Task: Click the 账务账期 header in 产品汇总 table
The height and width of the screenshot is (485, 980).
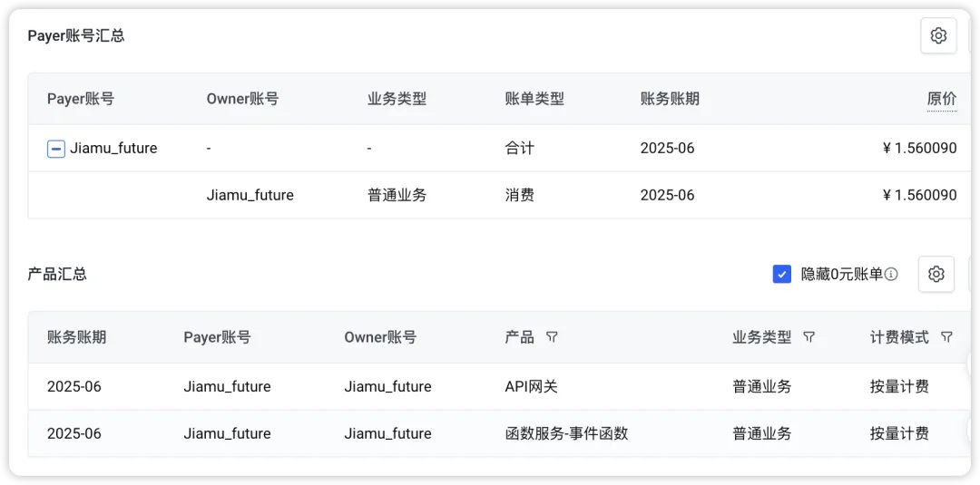Action: click(x=76, y=337)
